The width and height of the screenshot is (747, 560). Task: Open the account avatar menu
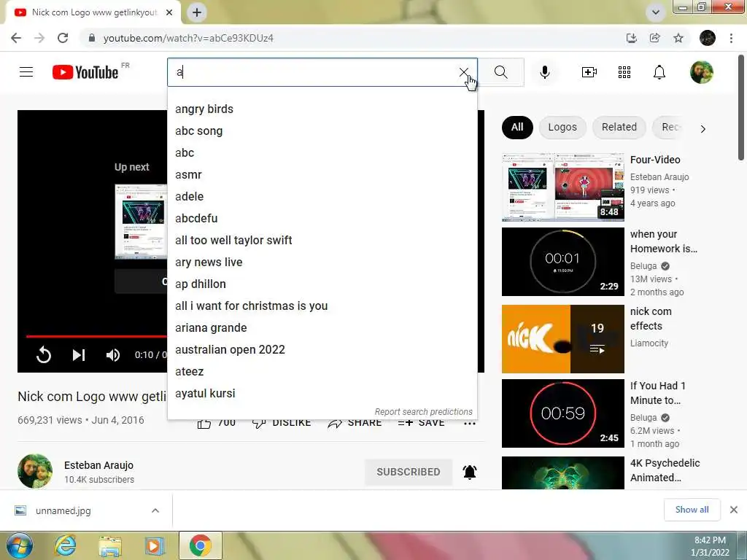point(702,72)
